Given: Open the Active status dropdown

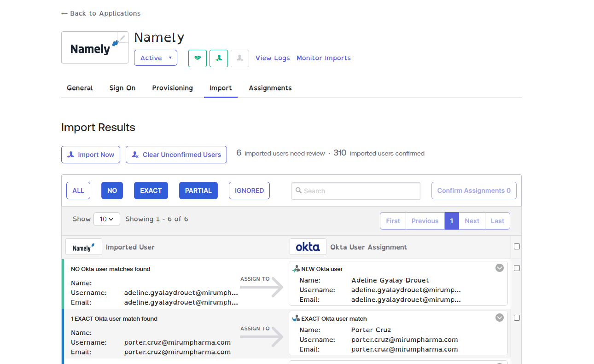Looking at the screenshot, I should pos(156,58).
